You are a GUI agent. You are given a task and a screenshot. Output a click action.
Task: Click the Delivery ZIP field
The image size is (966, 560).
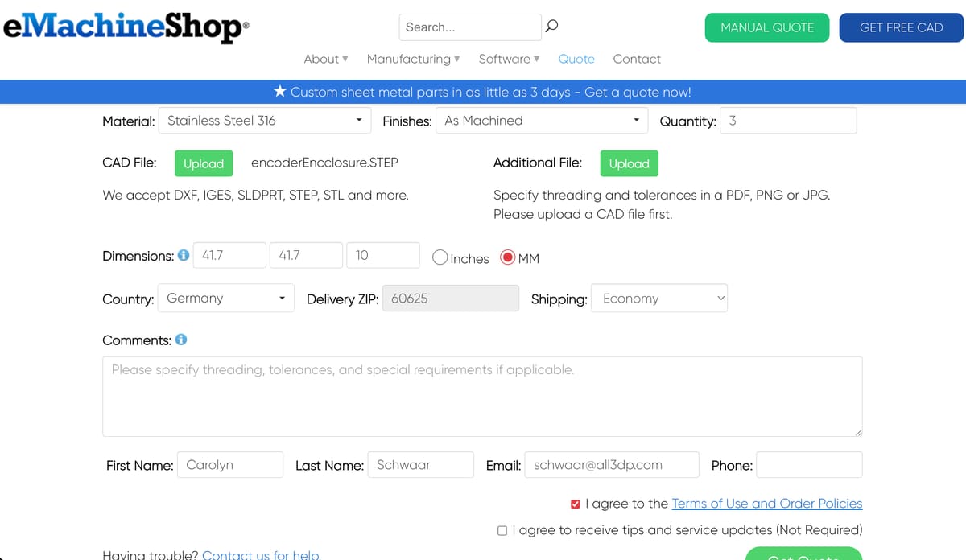coord(451,299)
